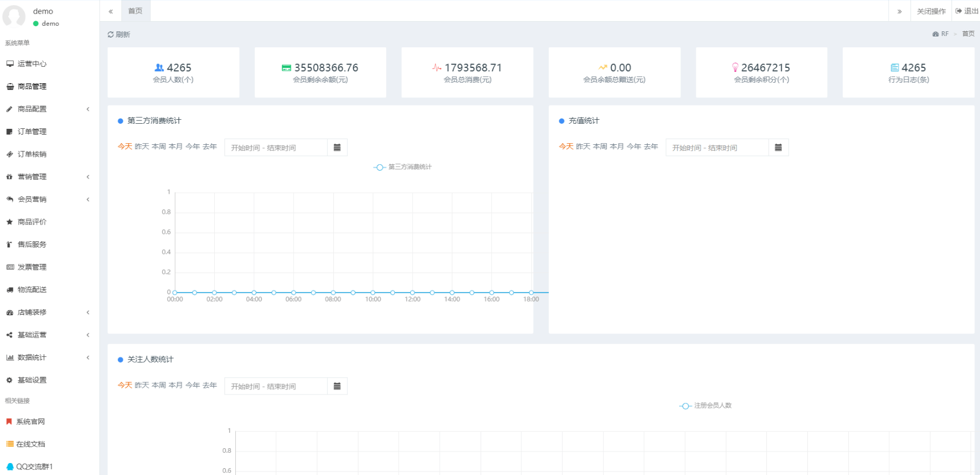Open the 关闭操作 dropdown
980x475 pixels.
(x=931, y=11)
